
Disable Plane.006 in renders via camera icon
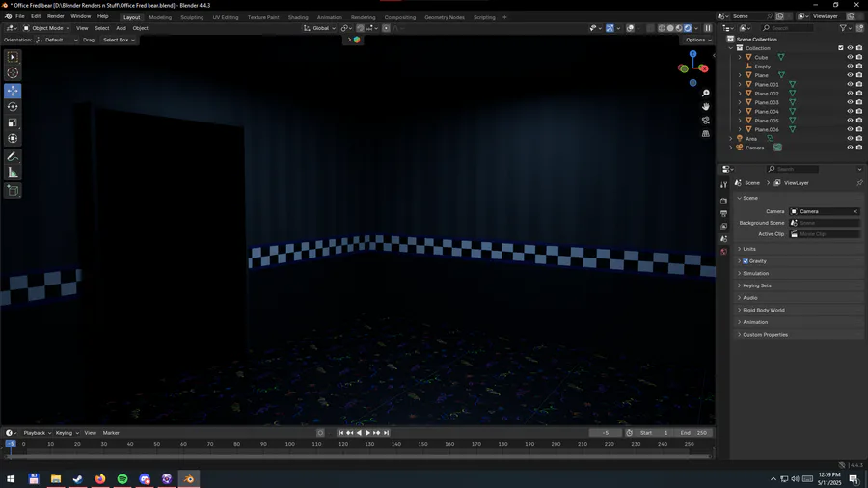[x=859, y=129]
